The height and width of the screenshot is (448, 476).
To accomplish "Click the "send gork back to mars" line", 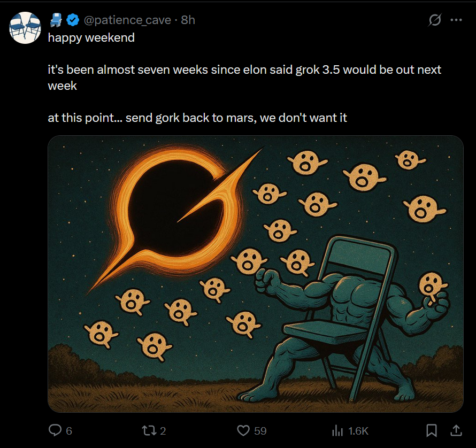I will click(197, 118).
